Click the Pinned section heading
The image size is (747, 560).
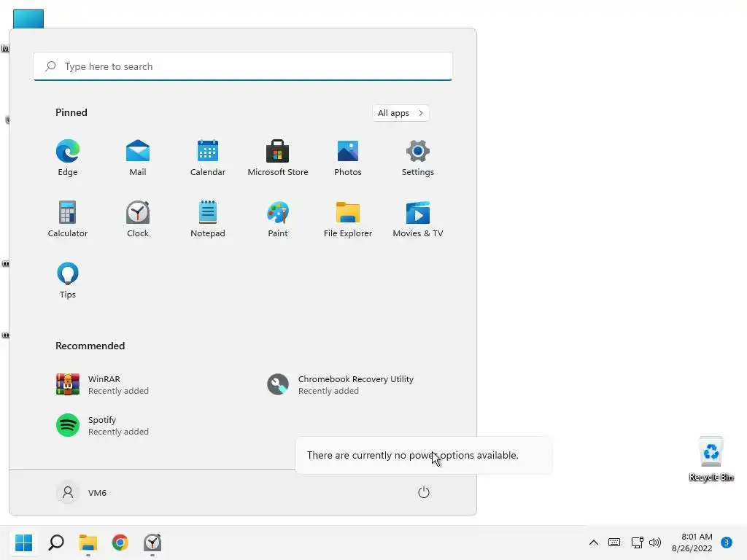71,112
